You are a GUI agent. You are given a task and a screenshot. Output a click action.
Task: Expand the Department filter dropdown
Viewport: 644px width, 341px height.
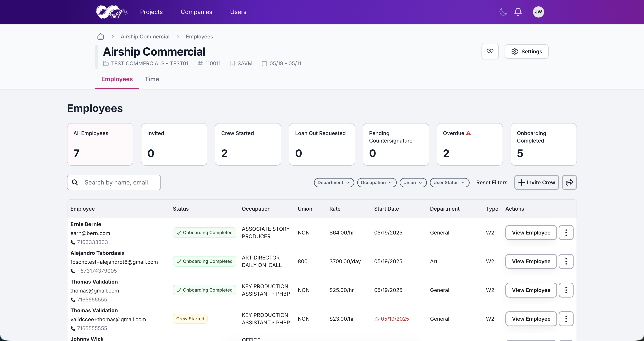coord(334,182)
